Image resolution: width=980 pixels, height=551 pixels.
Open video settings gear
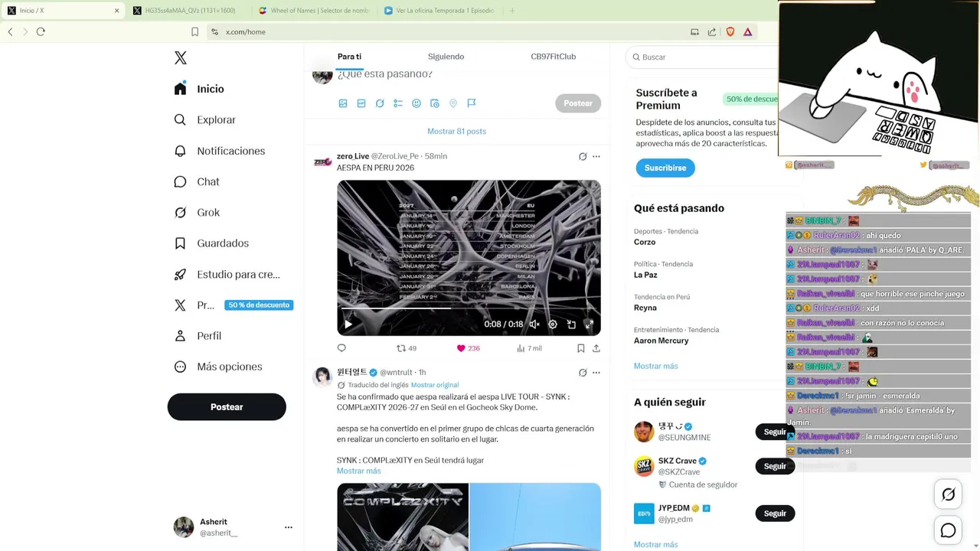pos(553,324)
